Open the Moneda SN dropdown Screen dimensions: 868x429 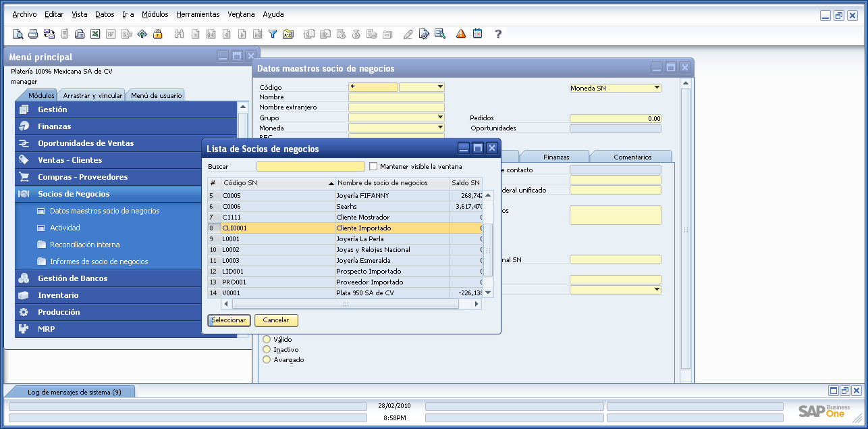pos(656,87)
